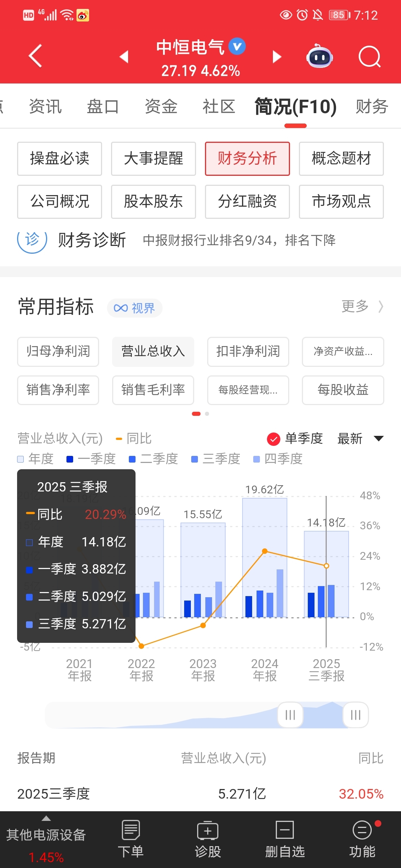Open the 市场观点 section
Viewport: 401px width, 868px height.
[341, 202]
